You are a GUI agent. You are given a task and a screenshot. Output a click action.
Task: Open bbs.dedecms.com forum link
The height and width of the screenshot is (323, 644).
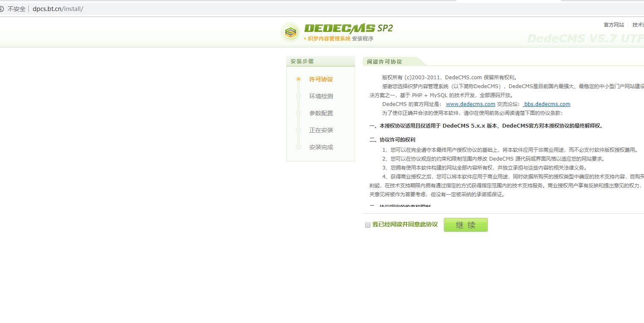coord(546,104)
